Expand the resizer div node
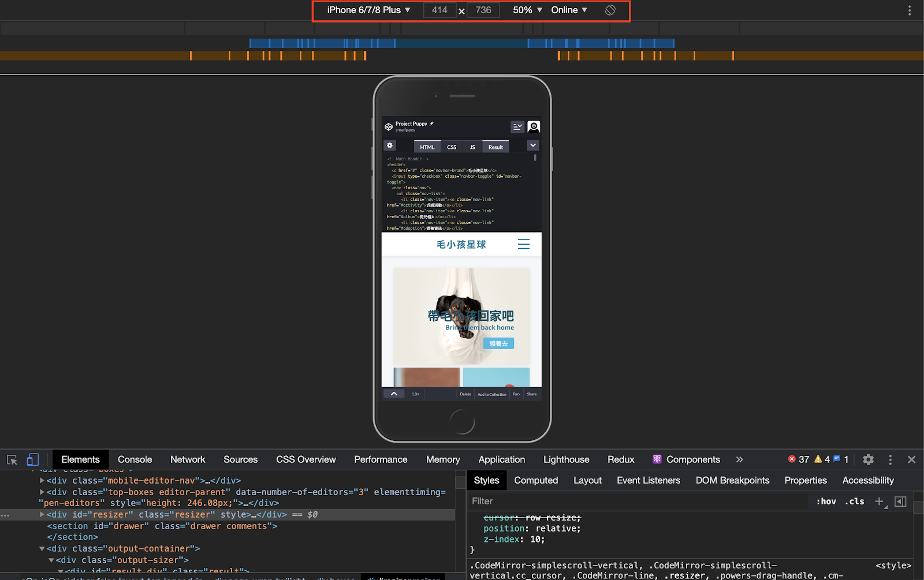 coord(42,514)
